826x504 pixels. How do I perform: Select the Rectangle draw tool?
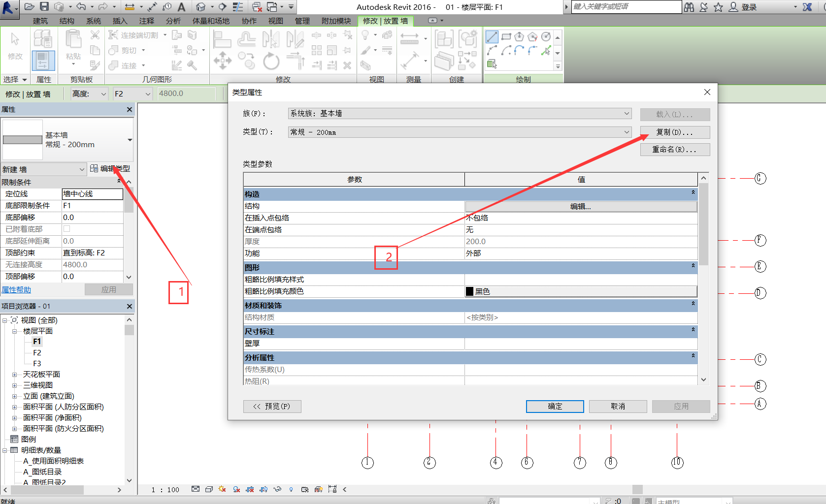(x=506, y=37)
